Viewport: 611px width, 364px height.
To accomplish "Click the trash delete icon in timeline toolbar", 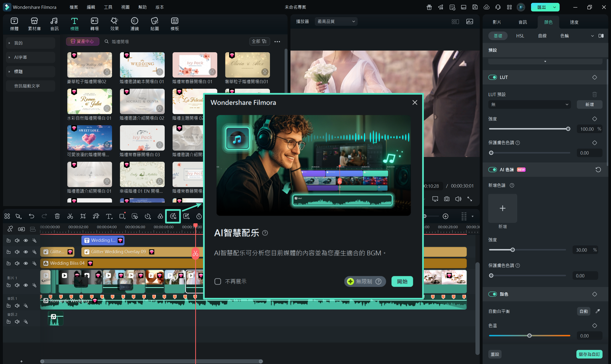I will [x=57, y=216].
